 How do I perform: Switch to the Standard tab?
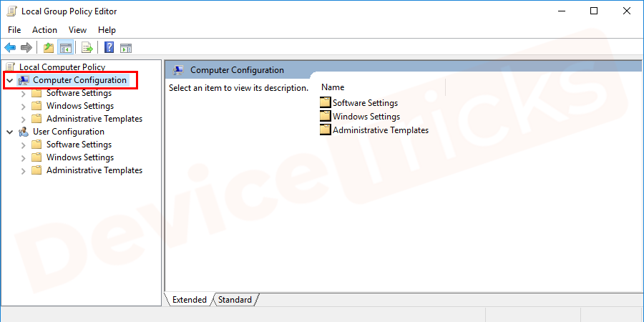coord(235,300)
